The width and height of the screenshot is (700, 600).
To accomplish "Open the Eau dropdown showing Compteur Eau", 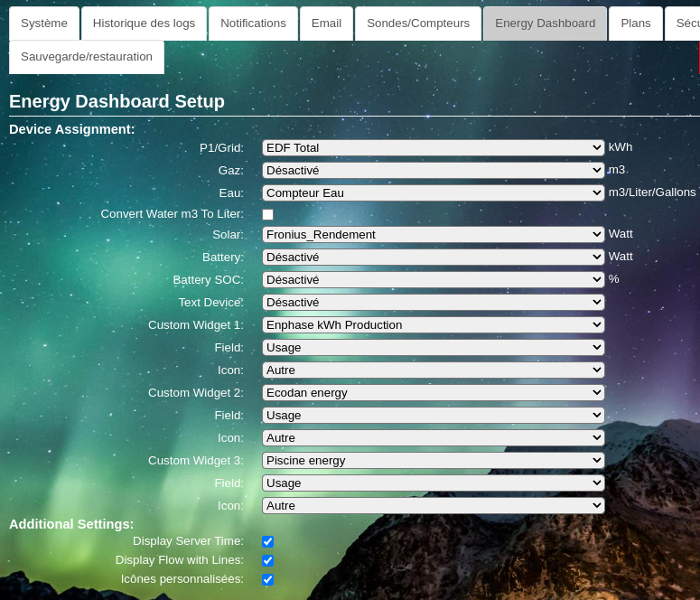I will pos(433,192).
